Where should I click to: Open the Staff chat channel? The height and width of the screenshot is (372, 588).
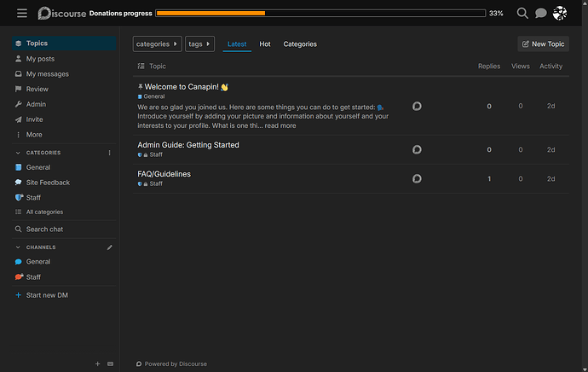pyautogui.click(x=64, y=277)
